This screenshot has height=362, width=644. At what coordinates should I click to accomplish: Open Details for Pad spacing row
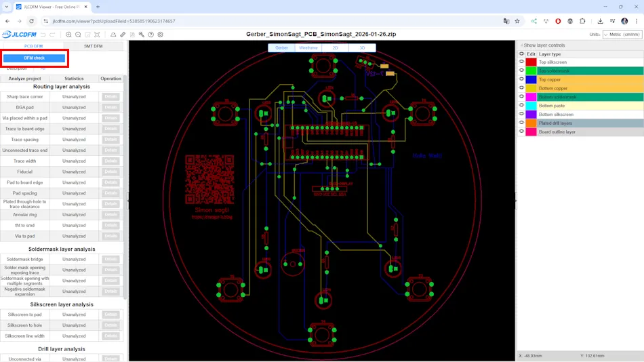(x=110, y=193)
